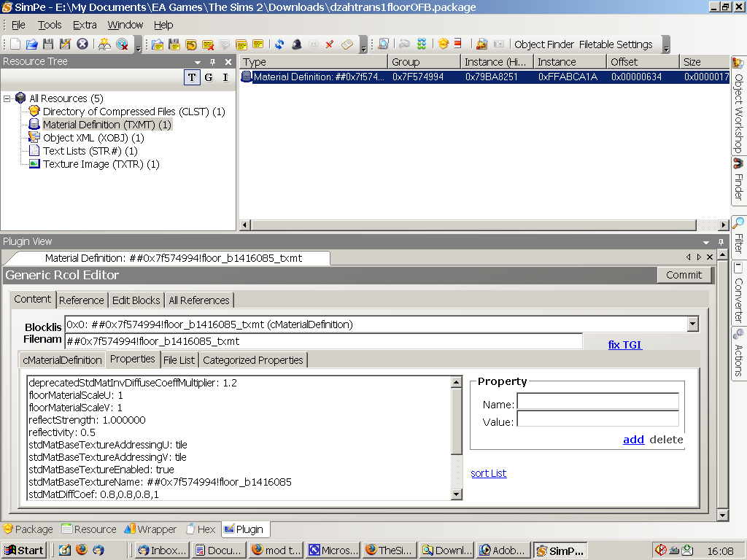The height and width of the screenshot is (560, 747).
Task: Open Filetable Settings
Action: pyautogui.click(x=616, y=44)
